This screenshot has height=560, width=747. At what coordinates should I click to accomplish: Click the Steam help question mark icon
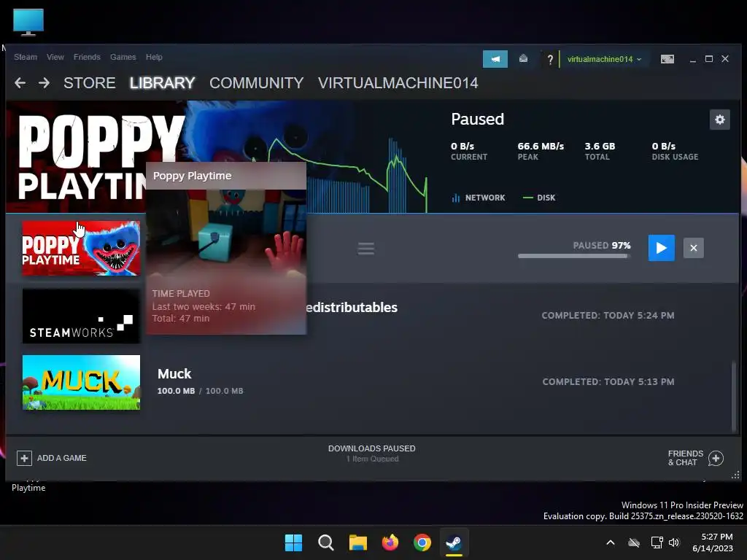(550, 60)
